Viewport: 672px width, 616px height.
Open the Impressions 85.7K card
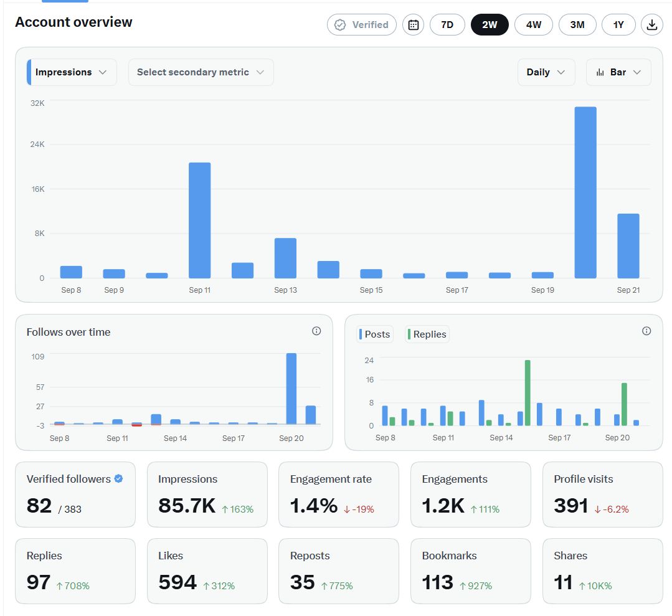point(207,495)
